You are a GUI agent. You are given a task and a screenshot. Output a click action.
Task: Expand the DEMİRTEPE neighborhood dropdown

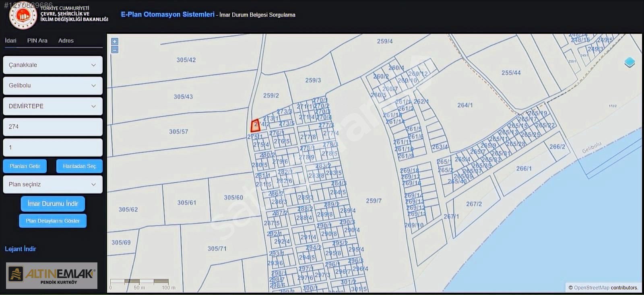click(53, 106)
